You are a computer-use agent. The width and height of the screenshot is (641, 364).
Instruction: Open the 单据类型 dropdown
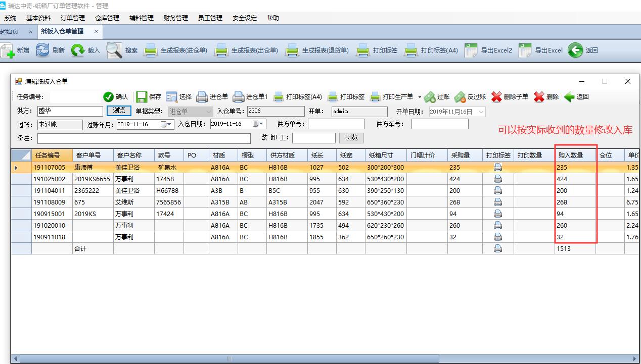[209, 112]
